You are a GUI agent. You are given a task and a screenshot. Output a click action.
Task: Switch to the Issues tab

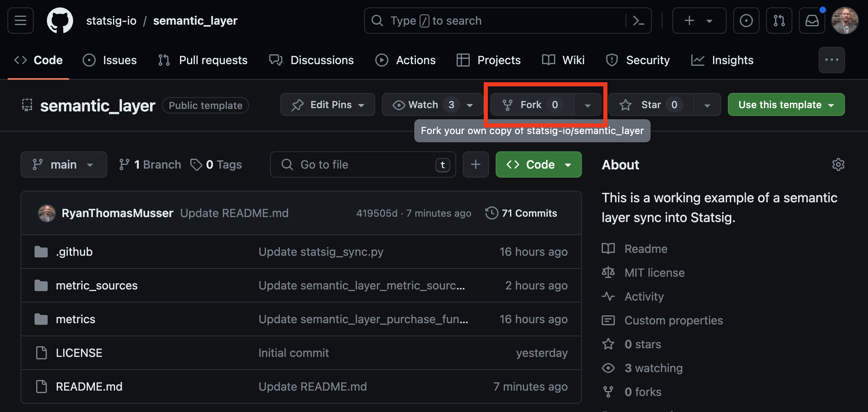coord(110,60)
